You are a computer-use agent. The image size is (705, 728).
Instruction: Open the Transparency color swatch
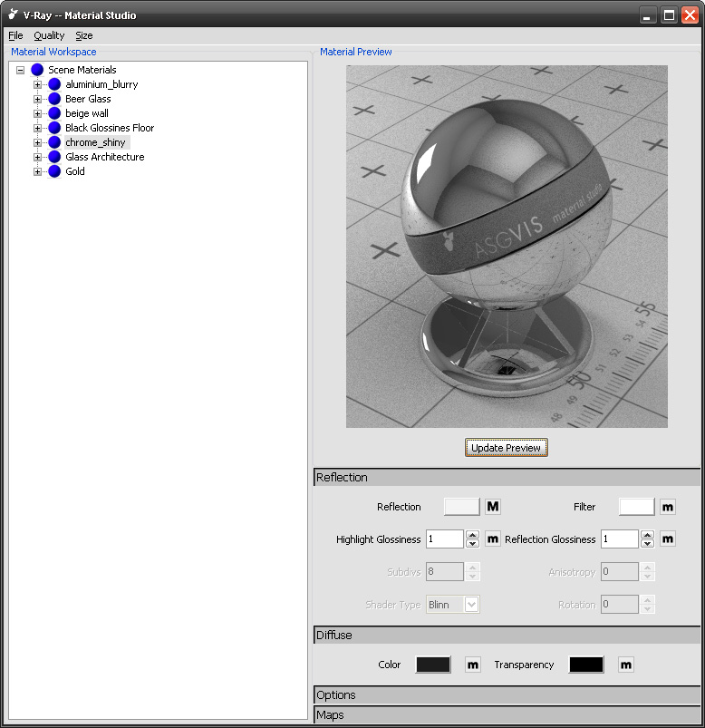point(586,665)
